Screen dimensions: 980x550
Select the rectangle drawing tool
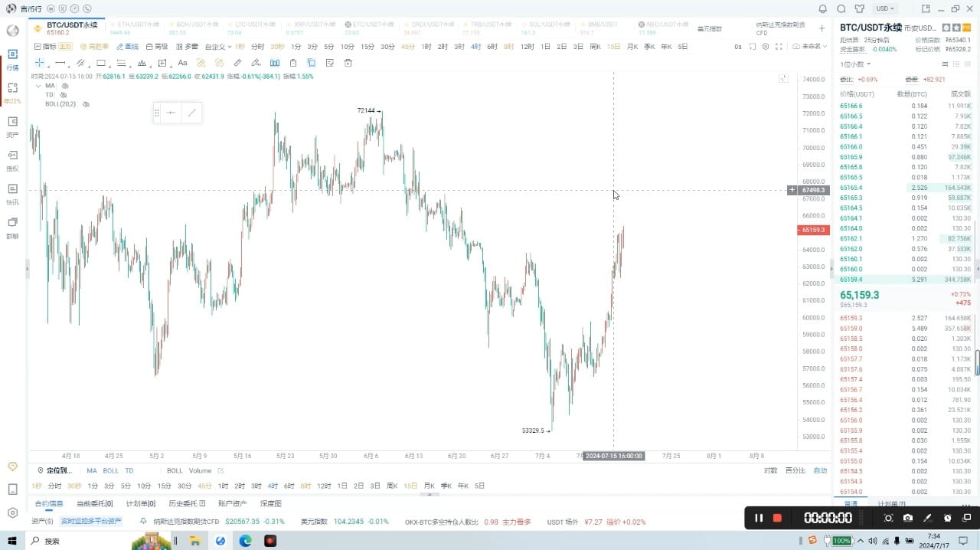point(101,63)
